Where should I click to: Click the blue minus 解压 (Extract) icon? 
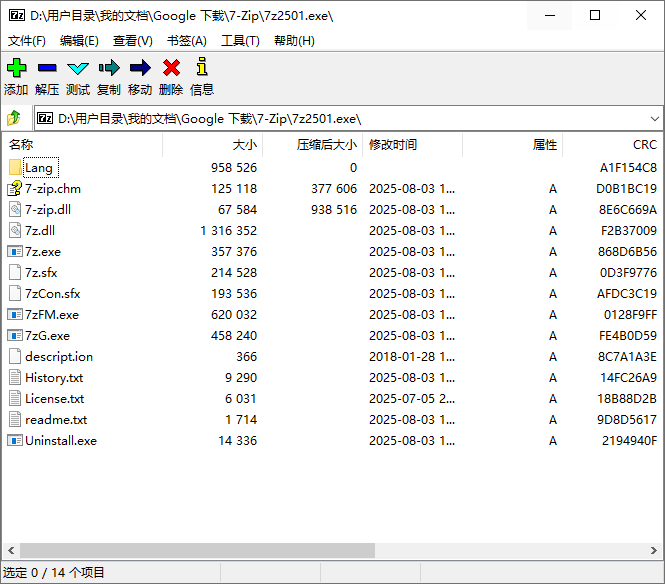point(47,68)
